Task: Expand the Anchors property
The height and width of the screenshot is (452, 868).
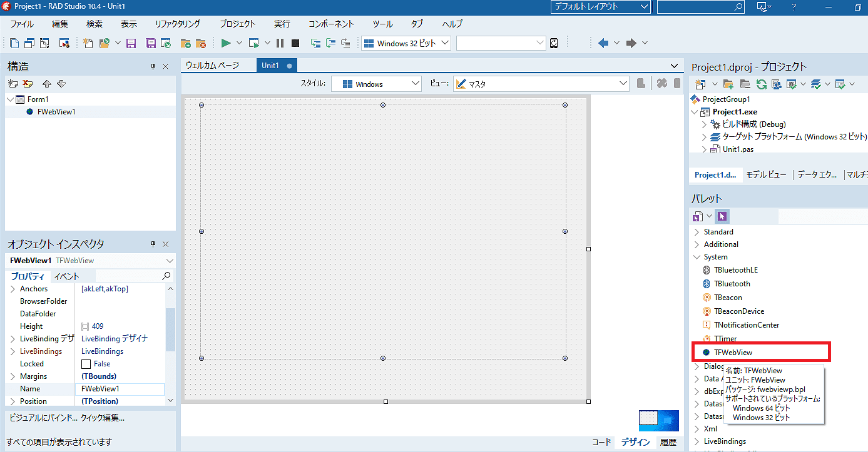Action: tap(13, 289)
